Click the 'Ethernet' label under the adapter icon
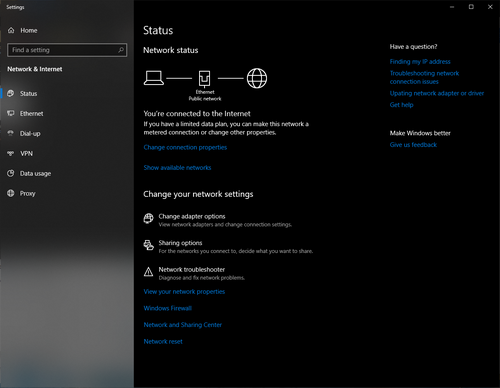 [205, 92]
